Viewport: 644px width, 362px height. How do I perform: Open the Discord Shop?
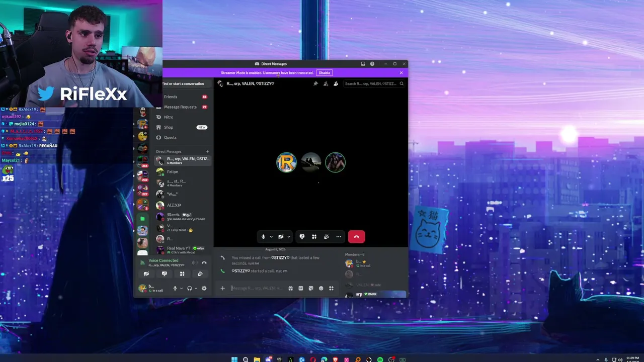point(182,127)
